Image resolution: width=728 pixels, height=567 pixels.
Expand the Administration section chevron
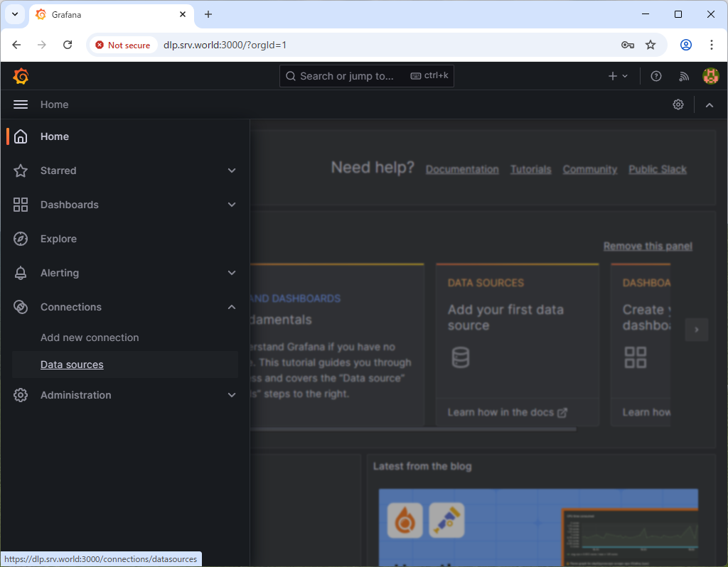[x=232, y=395]
